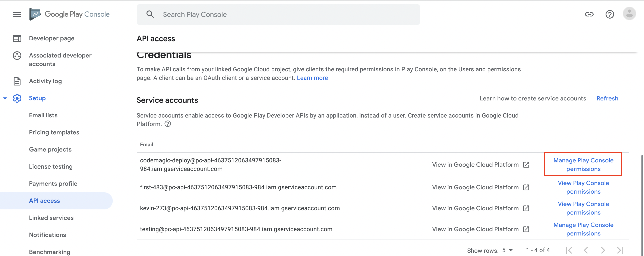Open the Learn more link about credentials
This screenshot has height=256, width=644.
tap(312, 78)
